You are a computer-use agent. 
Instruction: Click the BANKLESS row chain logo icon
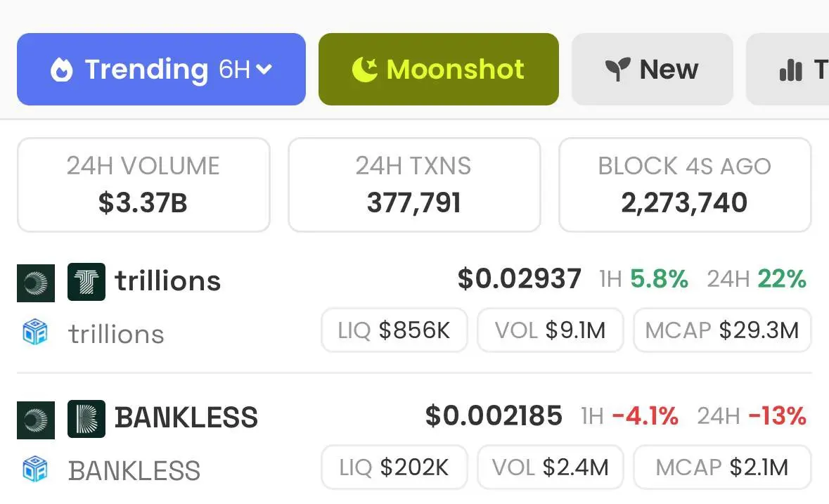coord(36,420)
